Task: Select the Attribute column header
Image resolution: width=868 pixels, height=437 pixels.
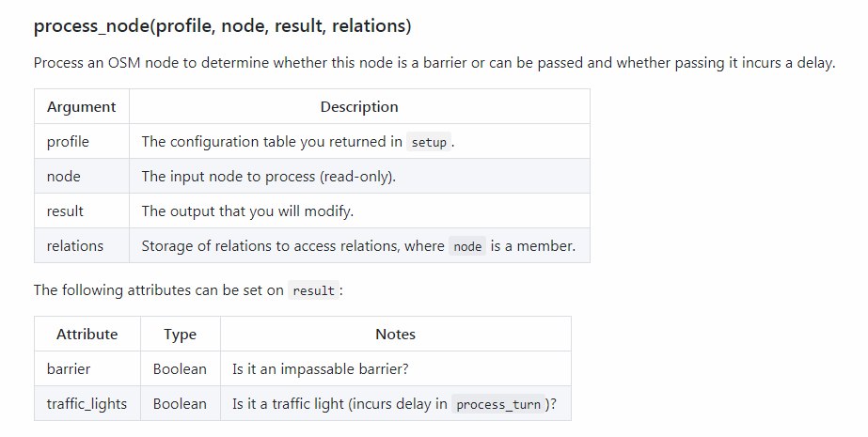Action: click(87, 335)
